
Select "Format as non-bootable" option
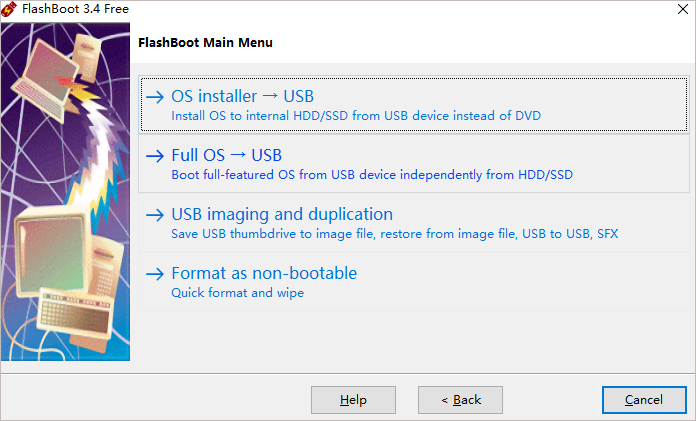tap(264, 274)
